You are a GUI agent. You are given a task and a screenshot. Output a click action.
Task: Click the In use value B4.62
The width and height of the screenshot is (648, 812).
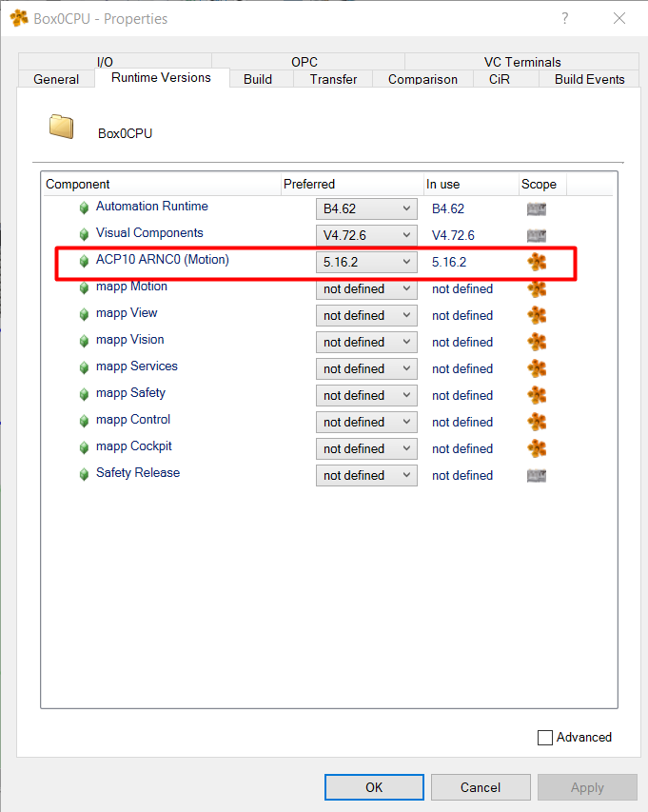448,208
